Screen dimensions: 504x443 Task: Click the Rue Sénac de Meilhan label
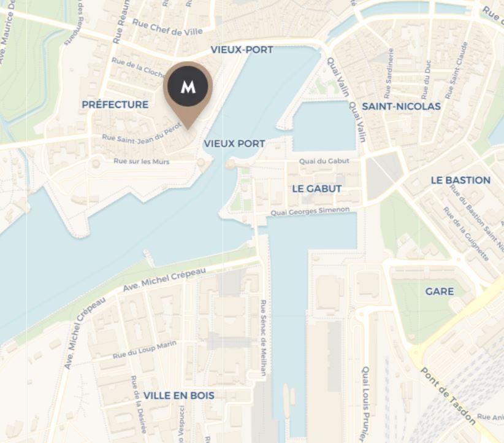(263, 338)
